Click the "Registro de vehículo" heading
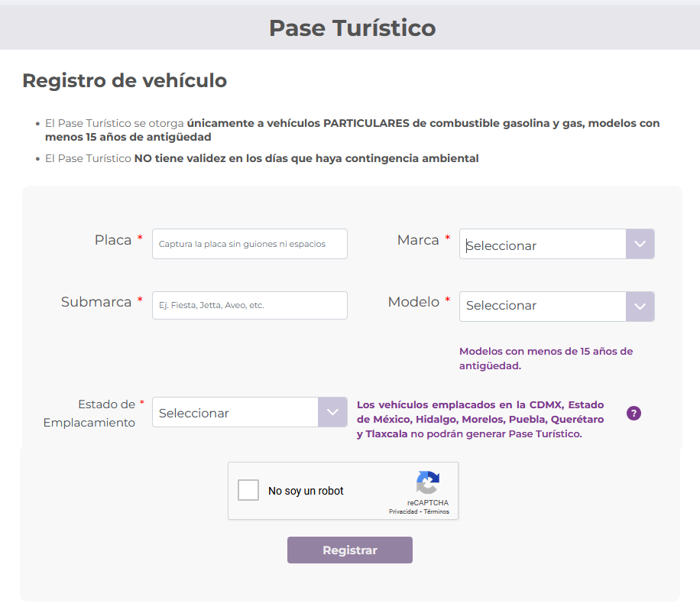This screenshot has width=700, height=607. tap(125, 81)
